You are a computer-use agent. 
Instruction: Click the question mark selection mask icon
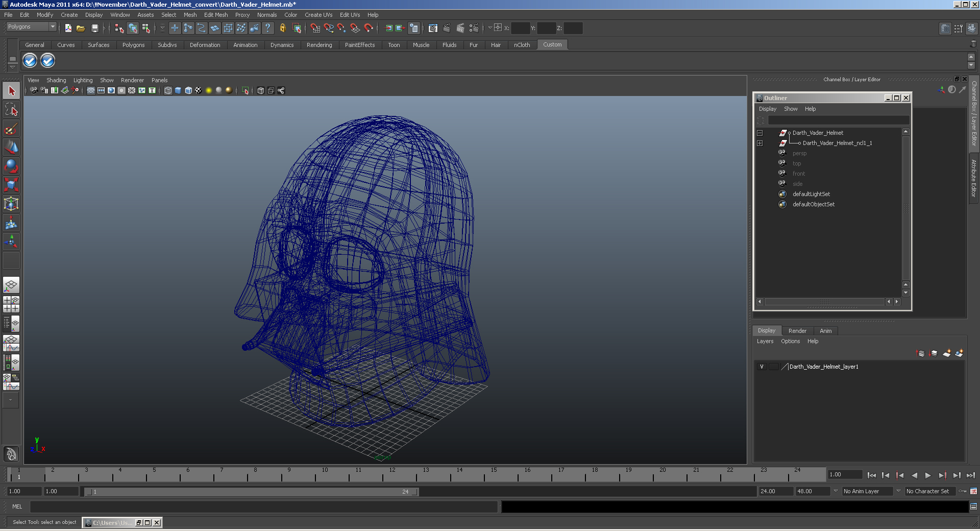click(267, 28)
